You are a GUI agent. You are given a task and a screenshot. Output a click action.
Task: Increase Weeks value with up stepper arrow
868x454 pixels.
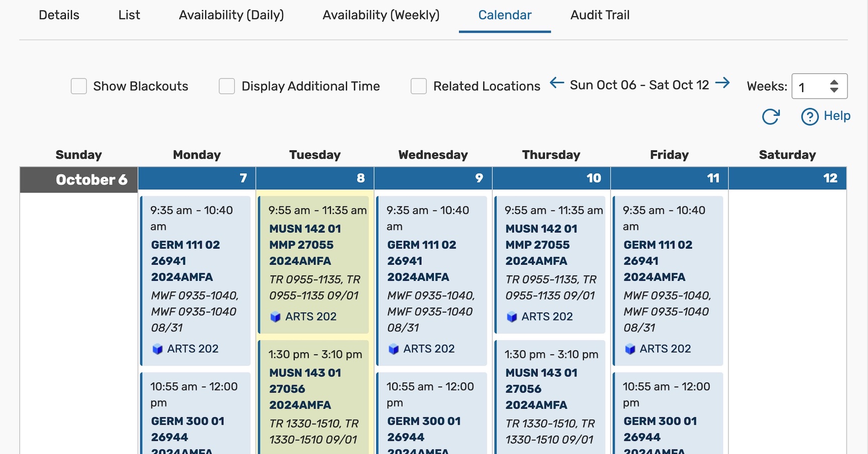pyautogui.click(x=834, y=82)
